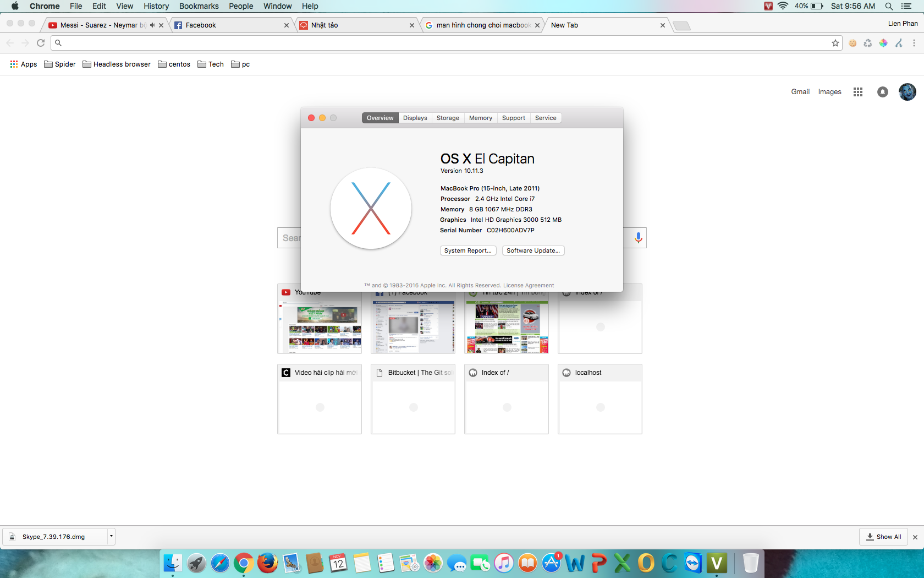Image resolution: width=924 pixels, height=578 pixels.
Task: Open Messages from the Dock
Action: pos(457,563)
